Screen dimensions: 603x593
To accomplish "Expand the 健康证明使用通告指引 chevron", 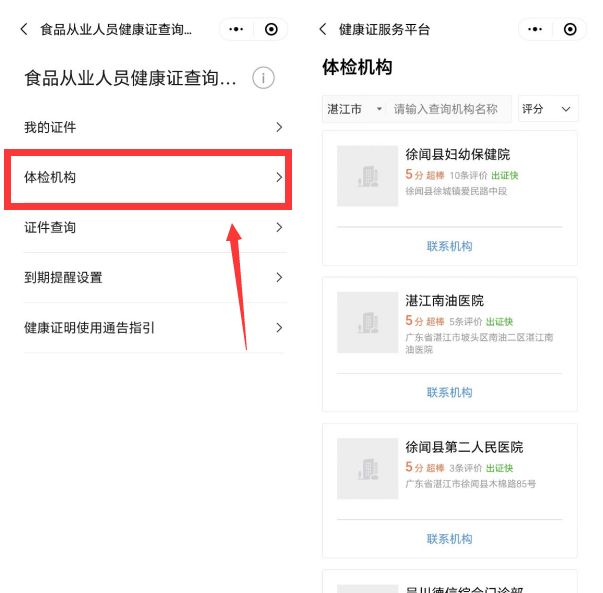I will coord(279,328).
